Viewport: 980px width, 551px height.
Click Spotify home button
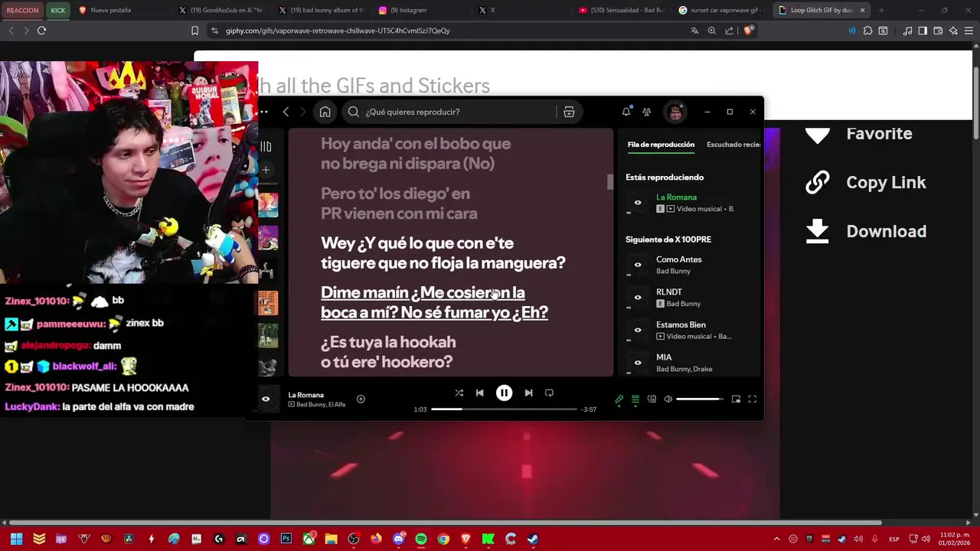(325, 112)
